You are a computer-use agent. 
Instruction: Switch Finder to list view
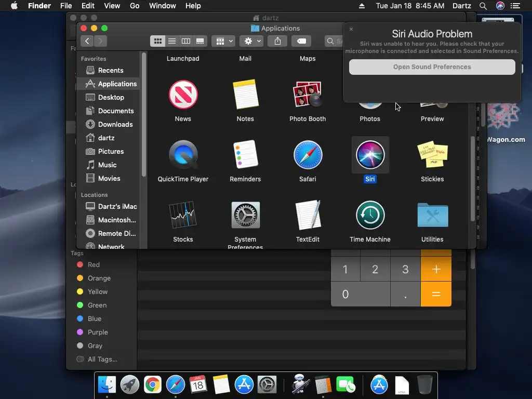172,41
